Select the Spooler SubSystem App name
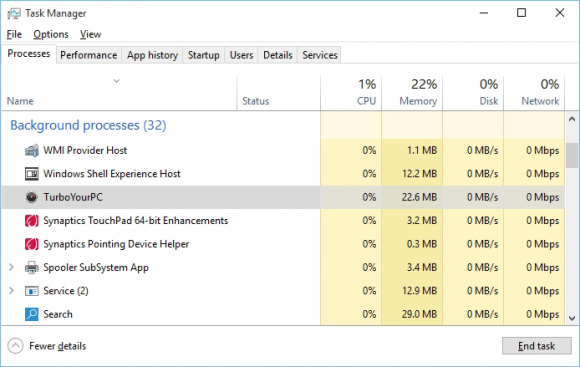 click(x=96, y=267)
